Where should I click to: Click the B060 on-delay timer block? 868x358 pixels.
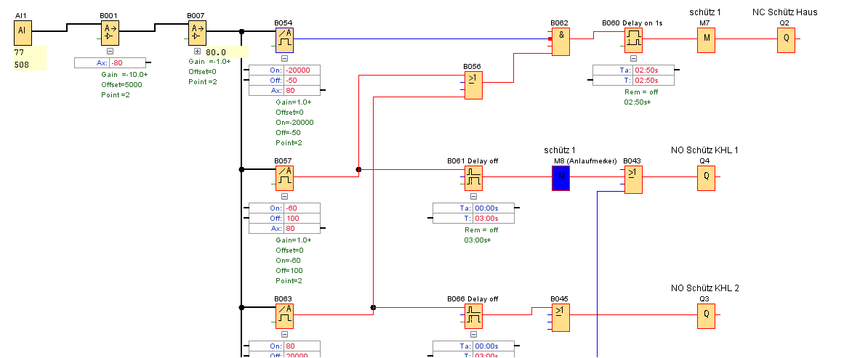pos(633,40)
